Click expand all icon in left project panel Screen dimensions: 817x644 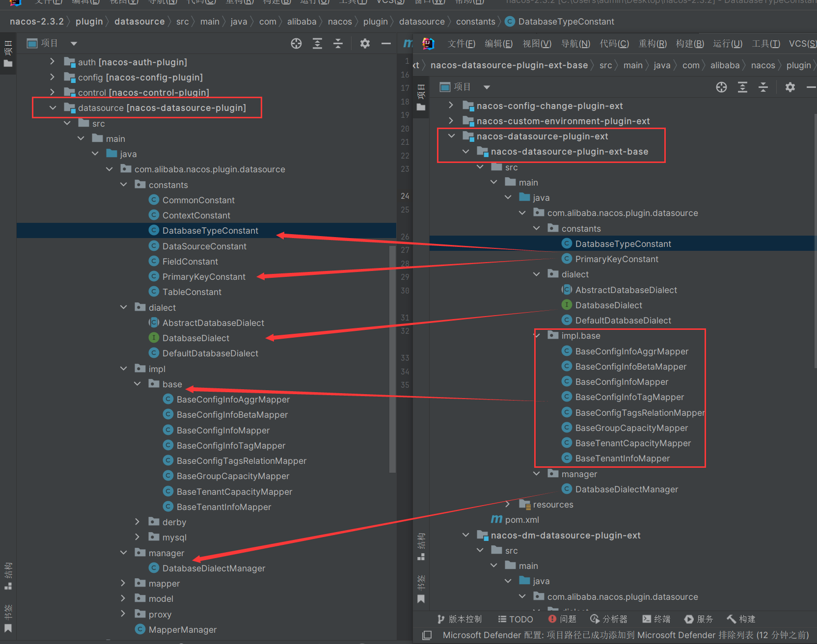(x=317, y=44)
